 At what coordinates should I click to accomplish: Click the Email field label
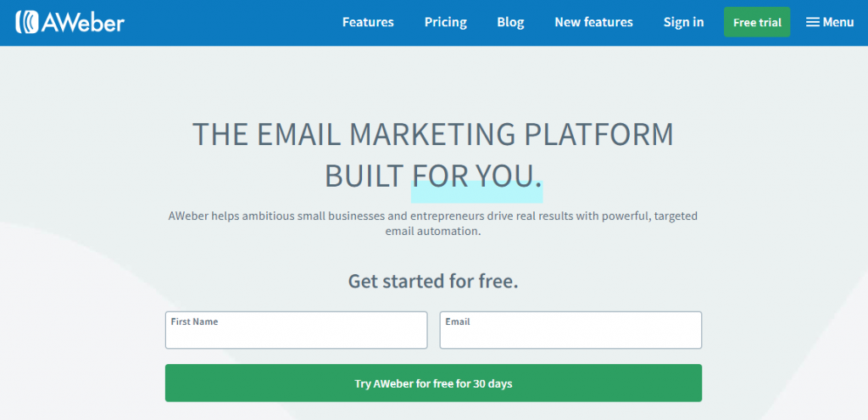coord(458,322)
